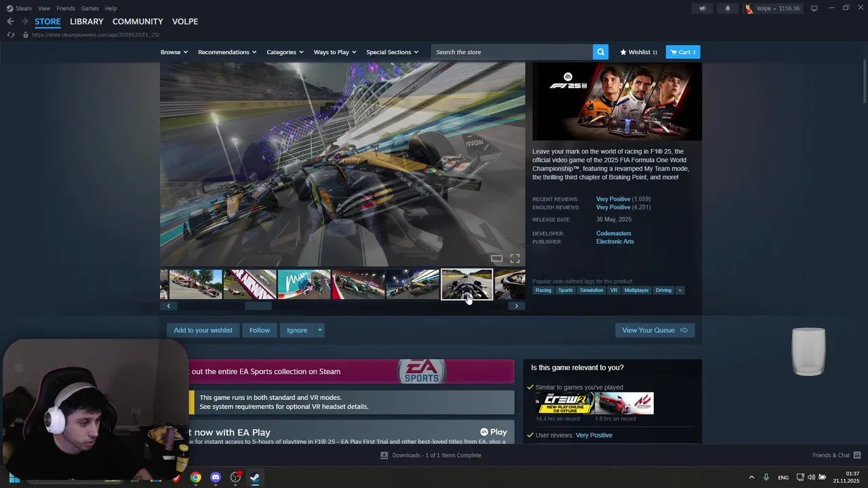Open recent reviews Very Positive link
868x488 pixels.
click(x=613, y=199)
